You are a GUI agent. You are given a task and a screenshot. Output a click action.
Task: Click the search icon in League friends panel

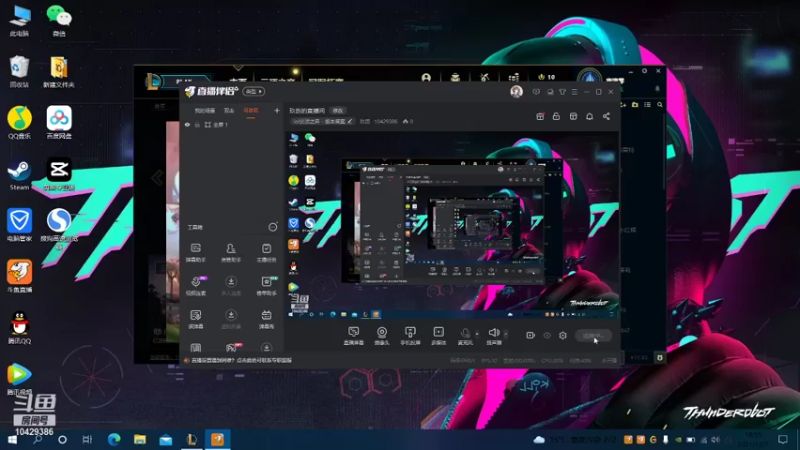coord(660,105)
